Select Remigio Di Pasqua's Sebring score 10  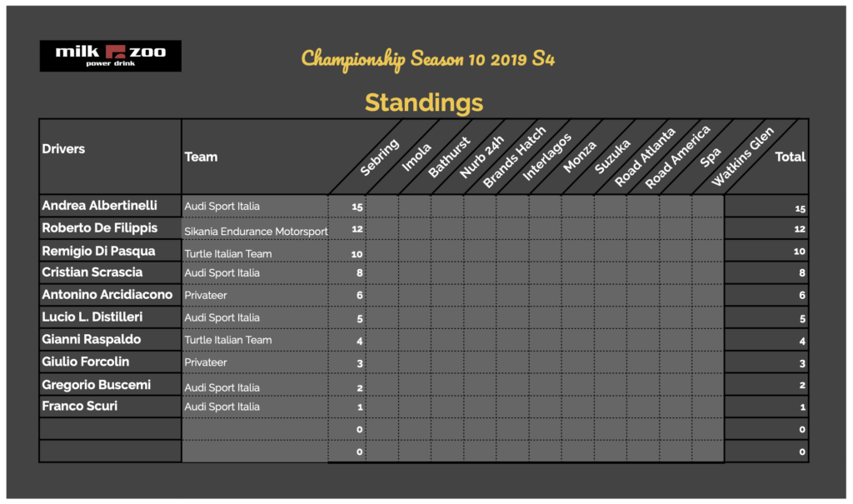[x=357, y=253]
